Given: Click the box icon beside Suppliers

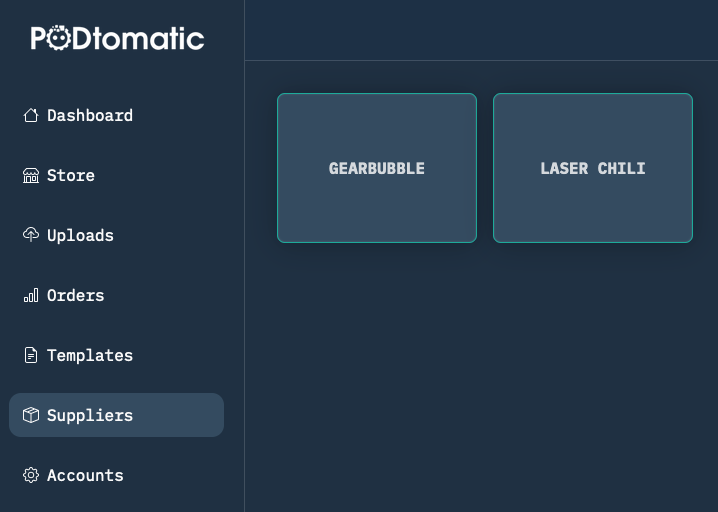Looking at the screenshot, I should (x=31, y=415).
